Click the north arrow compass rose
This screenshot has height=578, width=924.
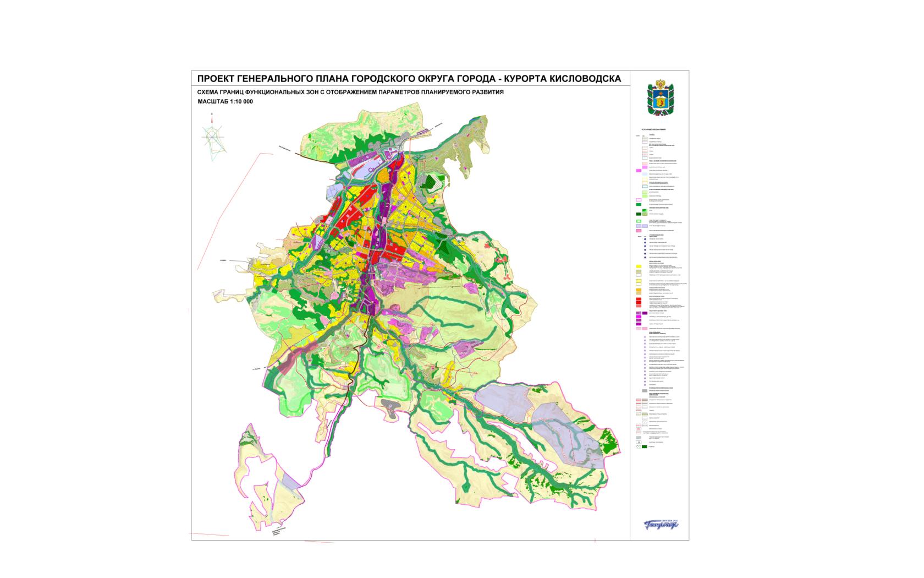point(213,137)
